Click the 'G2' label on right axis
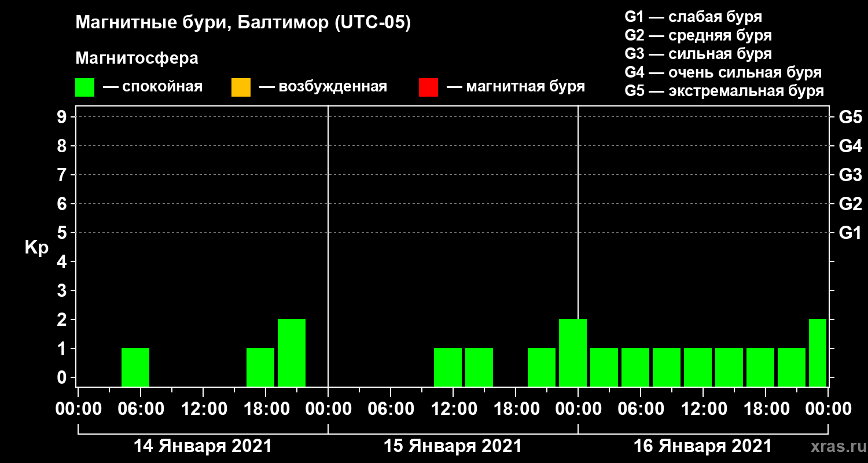The image size is (868, 463). 850,204
